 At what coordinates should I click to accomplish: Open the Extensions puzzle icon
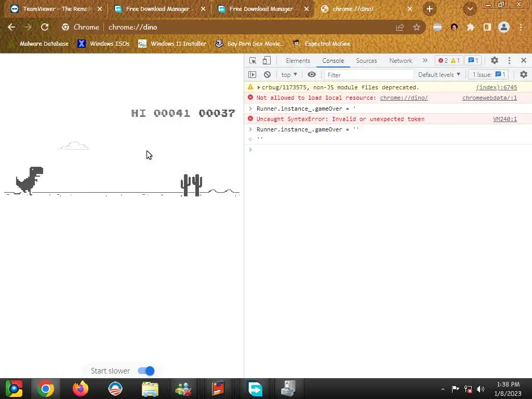[x=471, y=27]
